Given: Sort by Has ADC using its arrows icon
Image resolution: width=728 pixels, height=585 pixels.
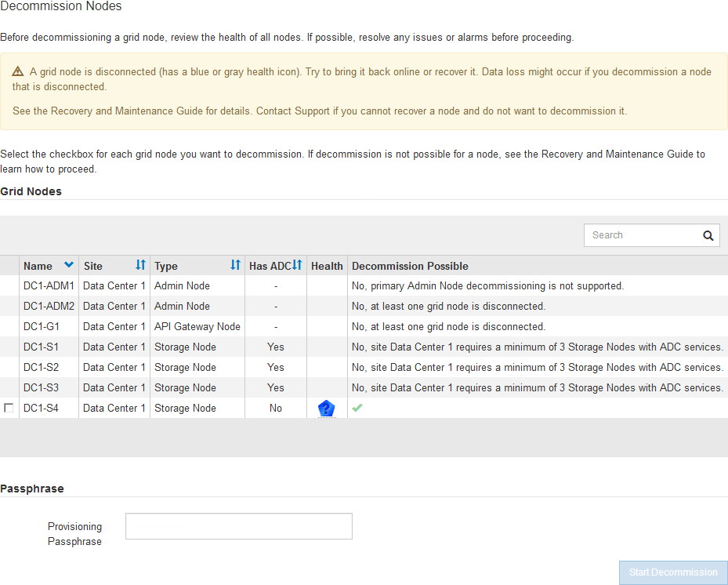Looking at the screenshot, I should pos(297,266).
